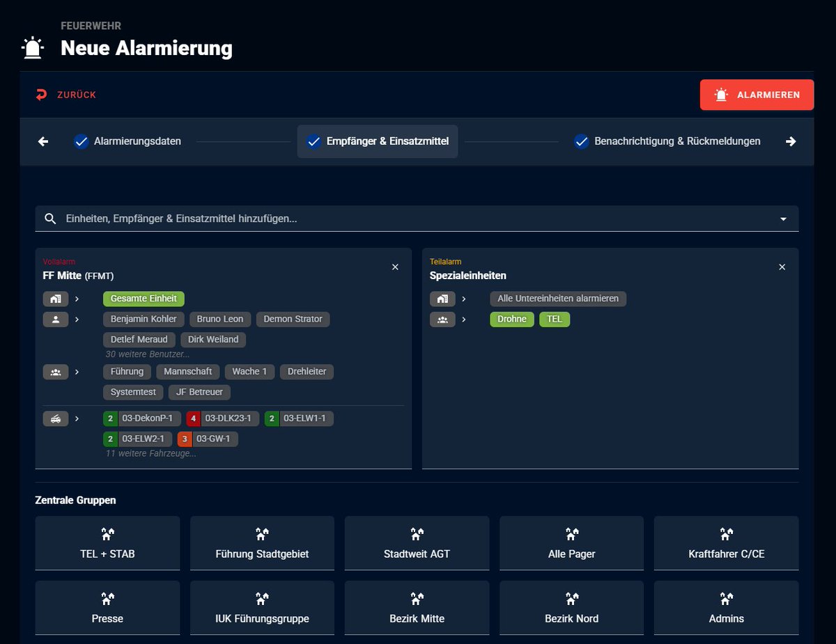Click vehicle icon in FF Mitte card
The image size is (836, 644).
56,419
